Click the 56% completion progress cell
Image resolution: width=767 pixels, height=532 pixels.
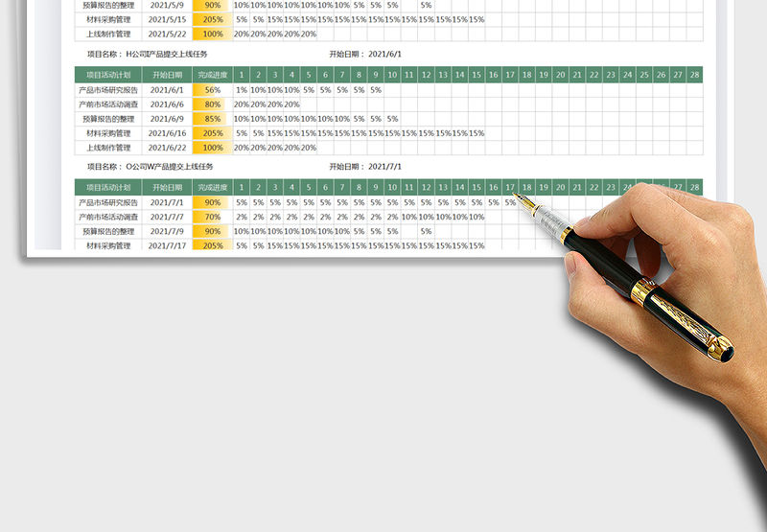(x=212, y=90)
